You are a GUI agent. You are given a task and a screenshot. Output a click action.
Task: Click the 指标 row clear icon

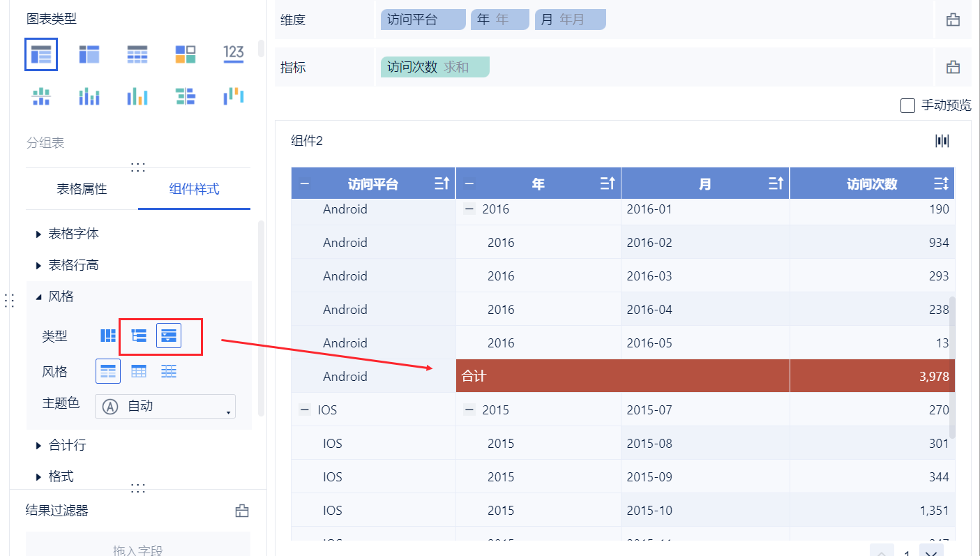point(953,68)
